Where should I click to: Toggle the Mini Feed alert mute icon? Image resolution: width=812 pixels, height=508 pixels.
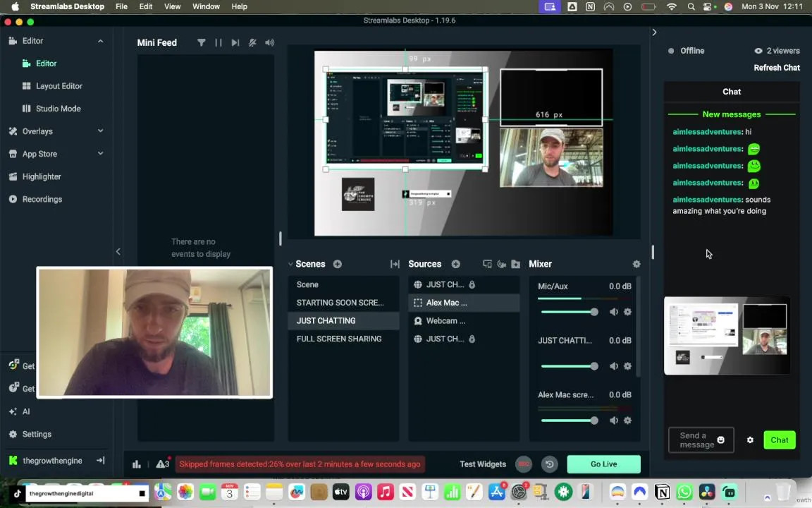coord(252,42)
